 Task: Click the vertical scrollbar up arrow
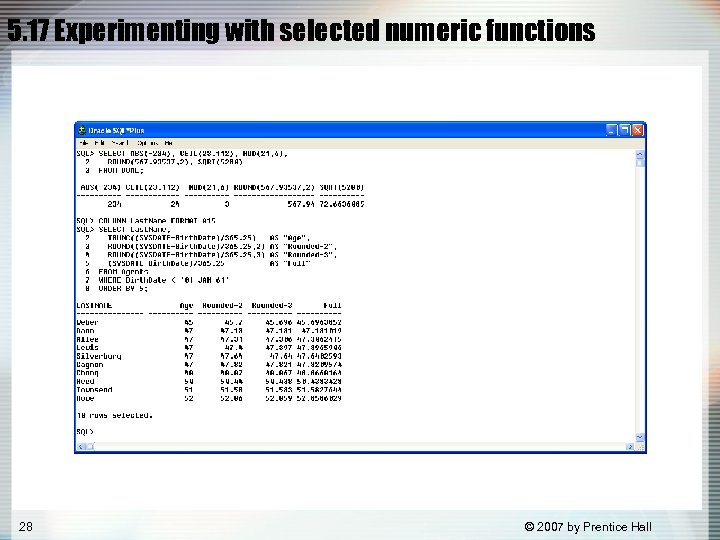click(640, 155)
